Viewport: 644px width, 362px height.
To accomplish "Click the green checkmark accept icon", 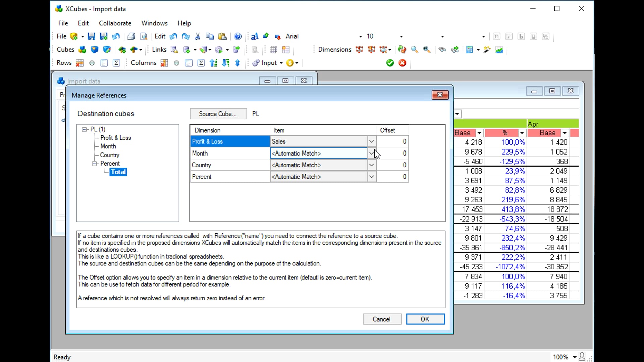I will (390, 63).
